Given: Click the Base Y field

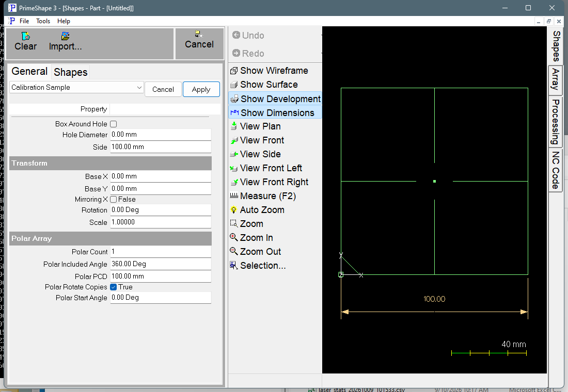Looking at the screenshot, I should point(161,189).
